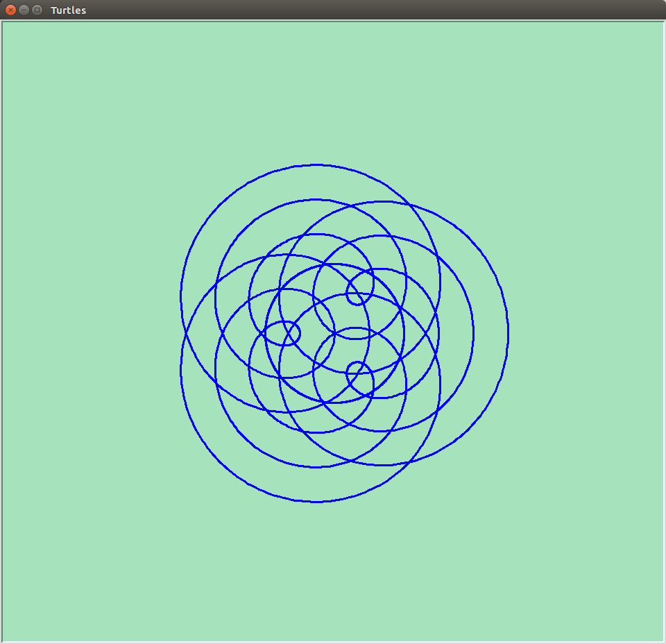Click the empty green canvas above the drawing
Viewport: 666px width, 644px height.
pos(333,90)
